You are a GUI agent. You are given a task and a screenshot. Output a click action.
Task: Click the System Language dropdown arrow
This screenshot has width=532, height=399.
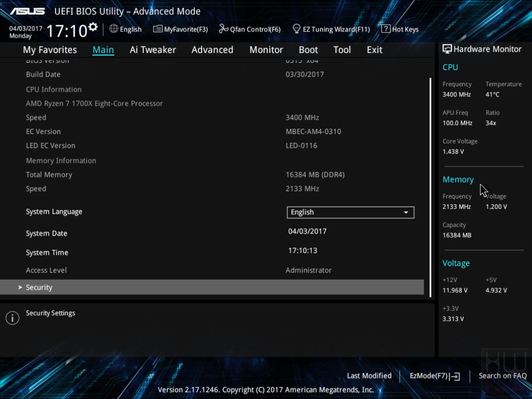[x=406, y=213]
